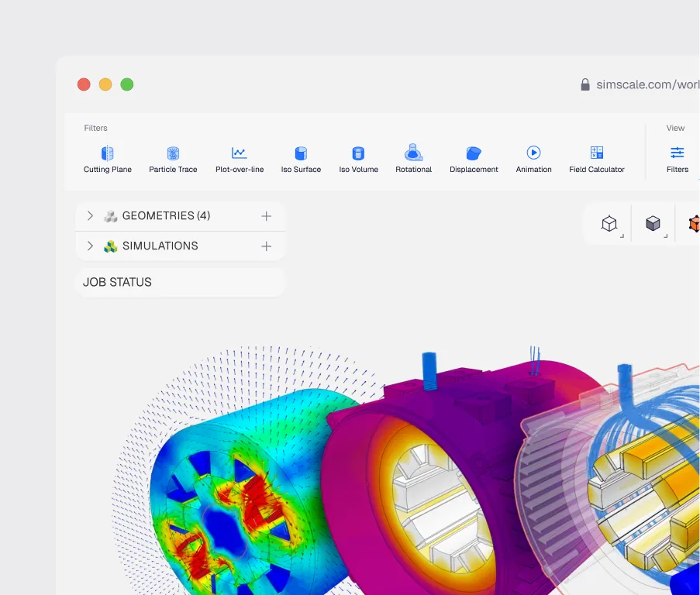Click the Filters section heading
Screen dimensions: 700x595
point(95,128)
